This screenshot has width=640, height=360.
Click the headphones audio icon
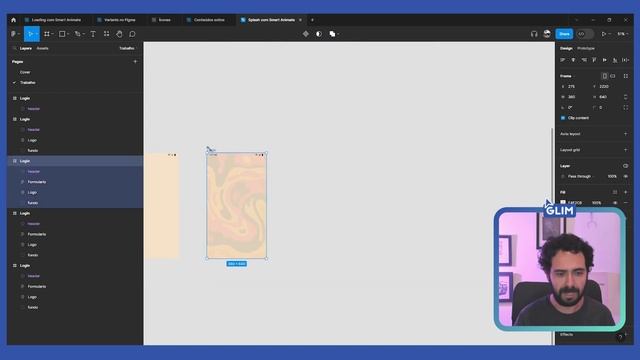[x=534, y=34]
